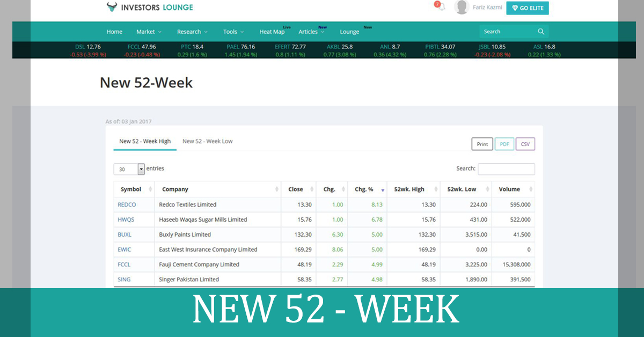
Task: Click the table Search input box
Action: click(506, 169)
